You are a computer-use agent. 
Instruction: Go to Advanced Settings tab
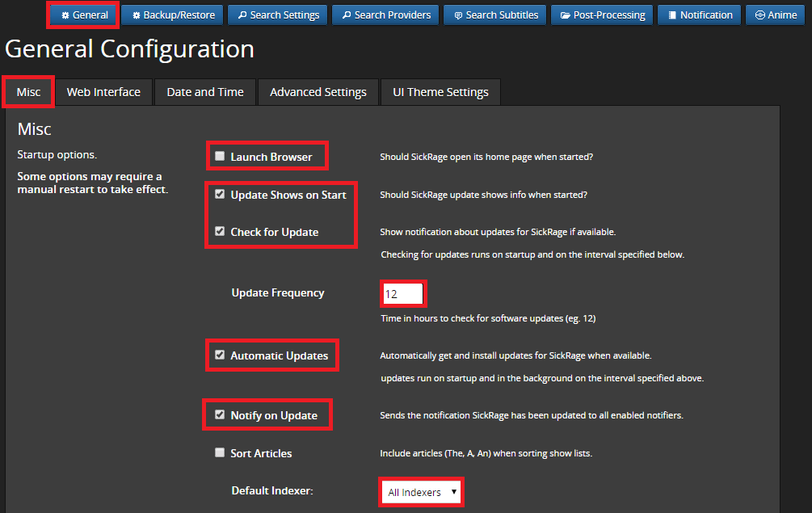tap(318, 92)
